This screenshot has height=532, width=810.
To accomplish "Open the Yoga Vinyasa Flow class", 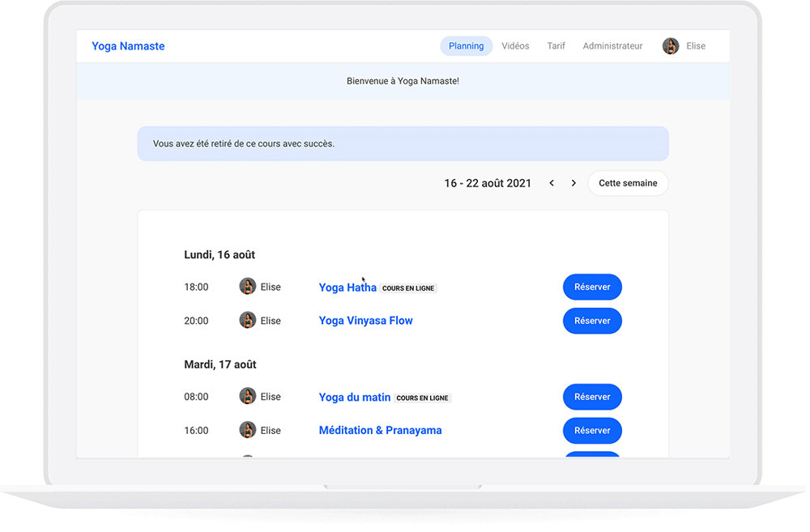I will point(365,321).
